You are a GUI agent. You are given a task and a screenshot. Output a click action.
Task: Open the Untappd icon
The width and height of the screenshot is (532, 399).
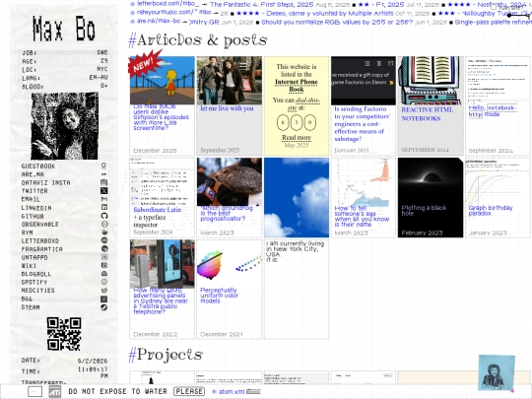(x=103, y=257)
